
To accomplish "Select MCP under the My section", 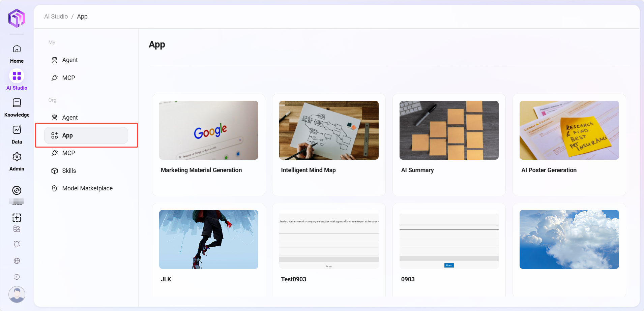I will [68, 78].
